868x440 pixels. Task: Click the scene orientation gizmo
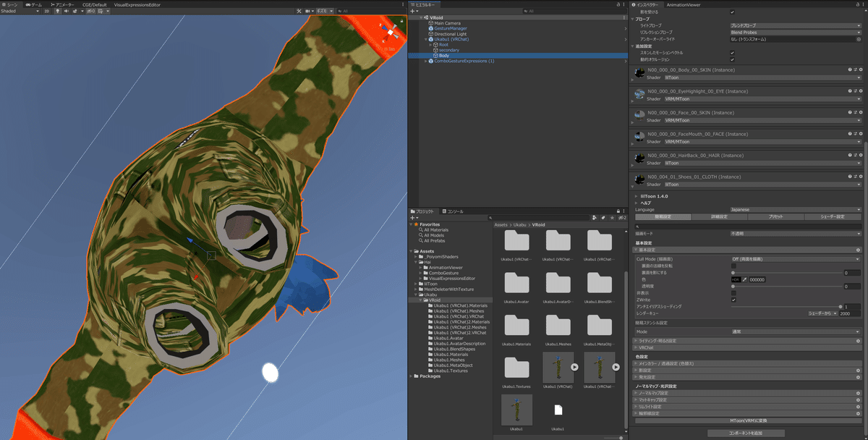click(391, 32)
